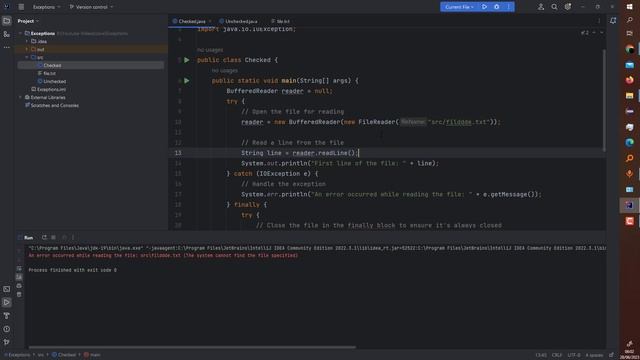Image resolution: width=640 pixels, height=360 pixels.
Task: Open the Notifications bell icon
Action: pos(613,21)
